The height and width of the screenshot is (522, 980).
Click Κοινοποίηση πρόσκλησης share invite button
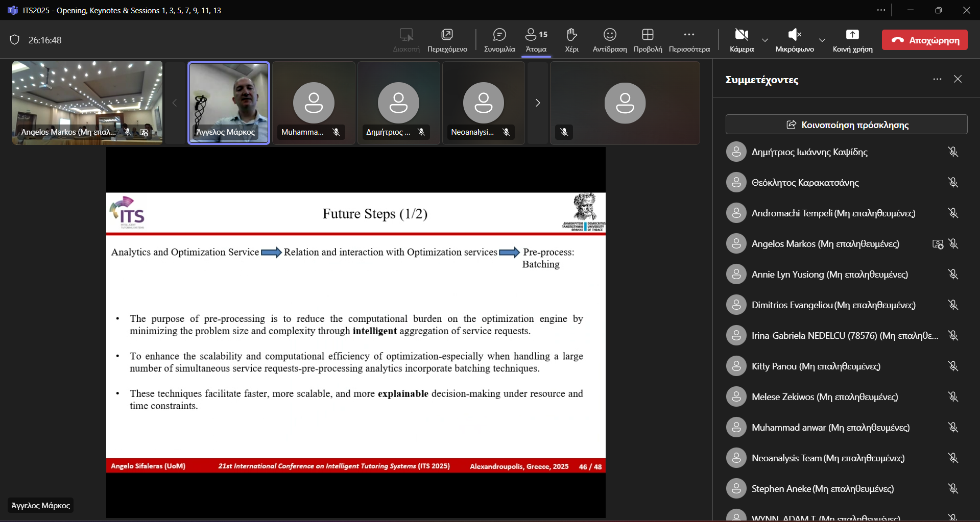point(846,125)
